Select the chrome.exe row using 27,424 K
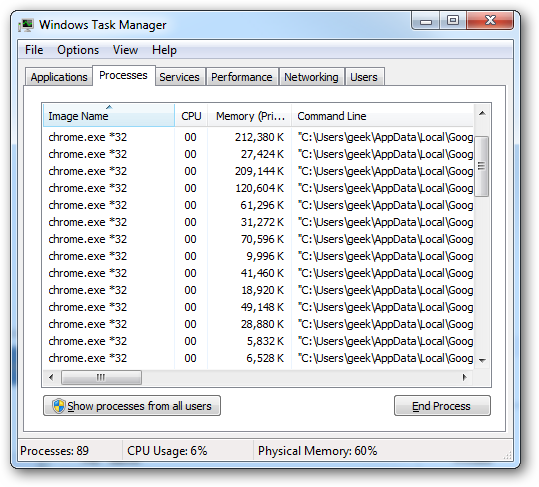 coord(258,154)
